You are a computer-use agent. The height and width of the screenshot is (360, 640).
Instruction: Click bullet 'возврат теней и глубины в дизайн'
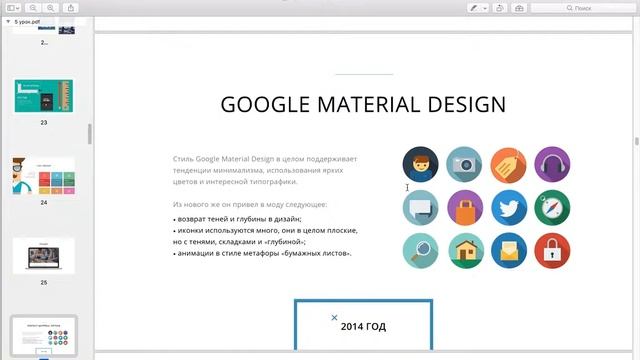coord(237,219)
